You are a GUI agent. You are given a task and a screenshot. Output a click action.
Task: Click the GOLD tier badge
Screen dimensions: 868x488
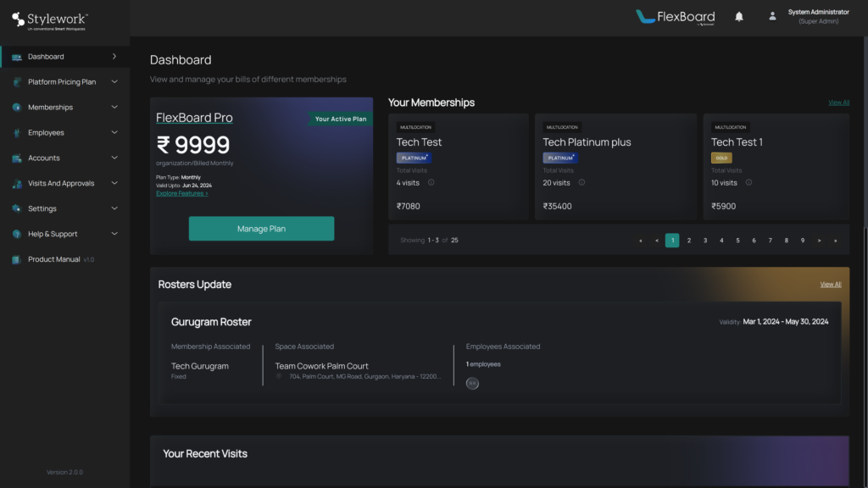coord(721,158)
